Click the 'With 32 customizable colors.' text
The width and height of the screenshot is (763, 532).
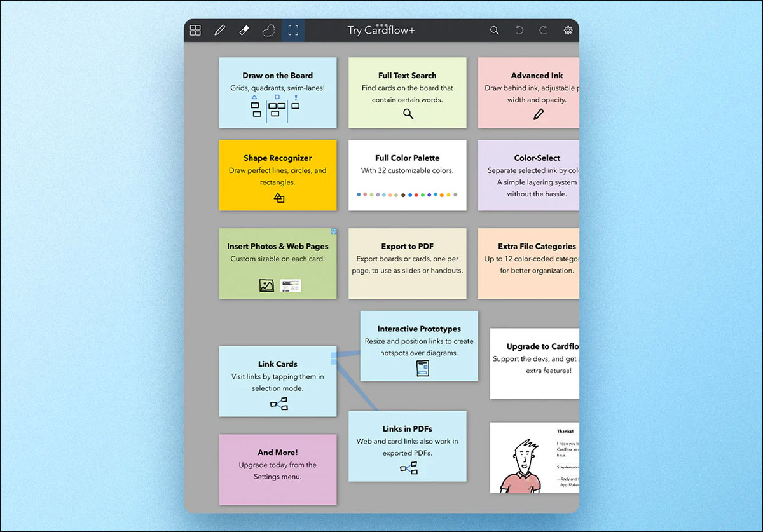click(408, 170)
